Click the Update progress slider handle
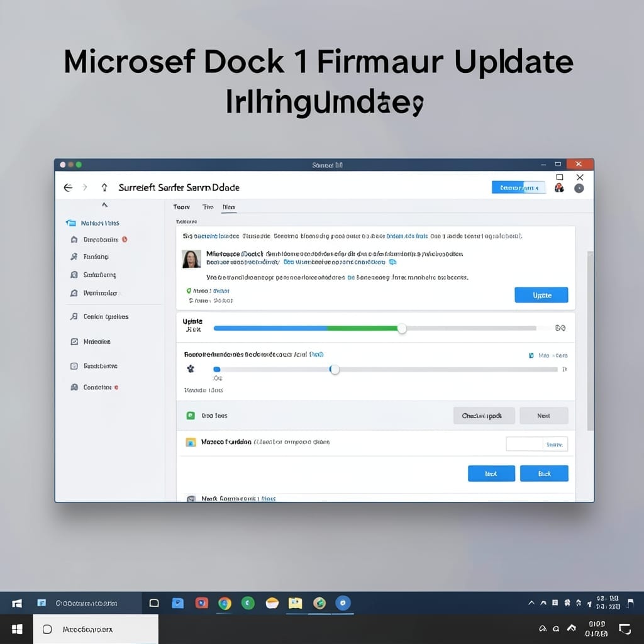The width and height of the screenshot is (644, 644). [402, 328]
